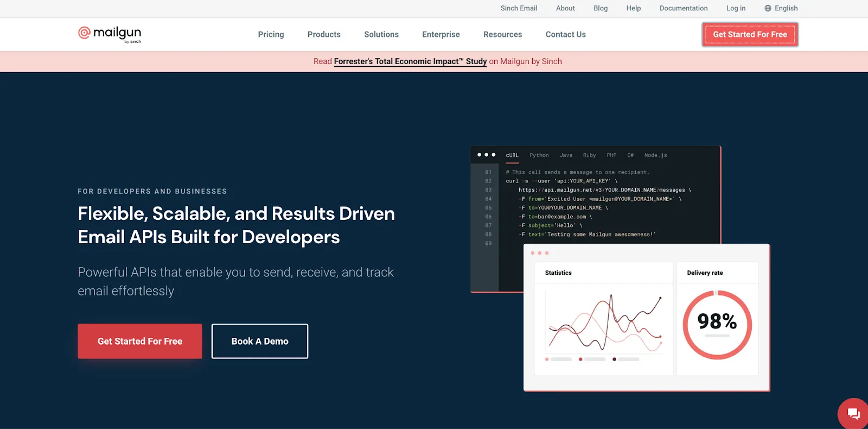The height and width of the screenshot is (429, 868).
Task: Open Forrester's Total Economic Impact Study link
Action: [x=410, y=61]
